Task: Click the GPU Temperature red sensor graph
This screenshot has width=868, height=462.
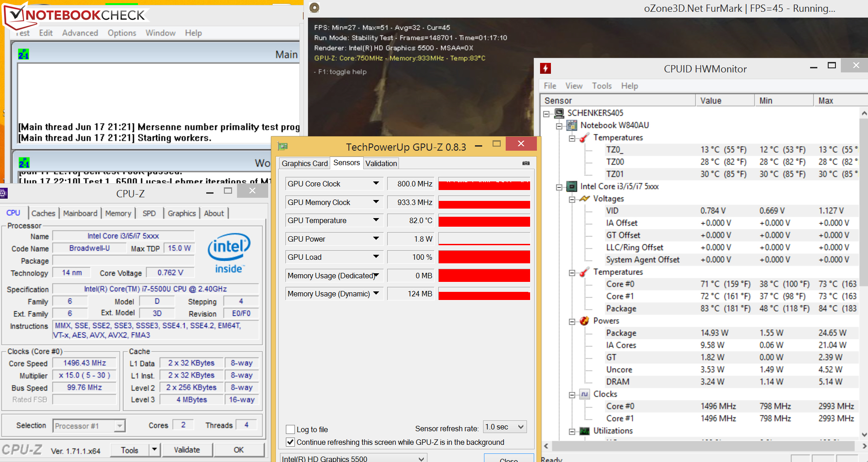Action: coord(484,221)
